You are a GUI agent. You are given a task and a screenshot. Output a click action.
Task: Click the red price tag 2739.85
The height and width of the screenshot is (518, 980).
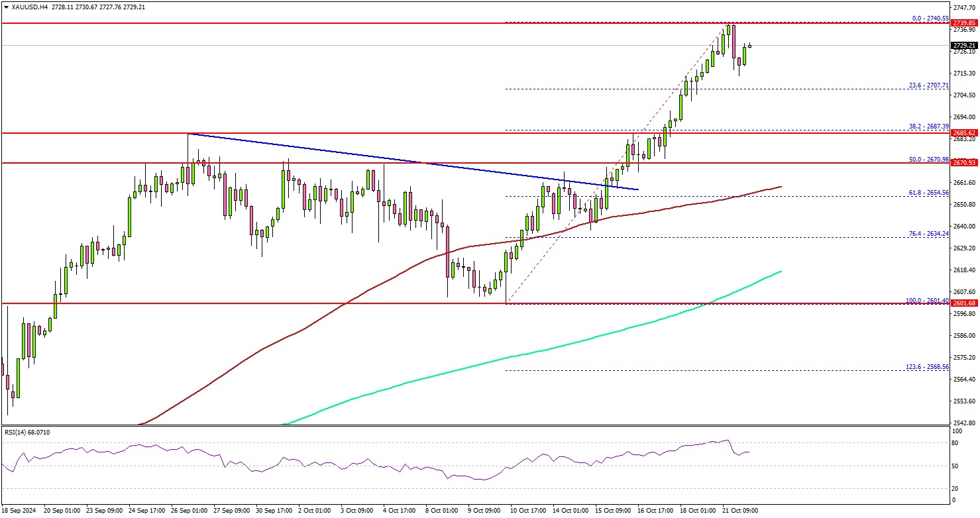[964, 23]
